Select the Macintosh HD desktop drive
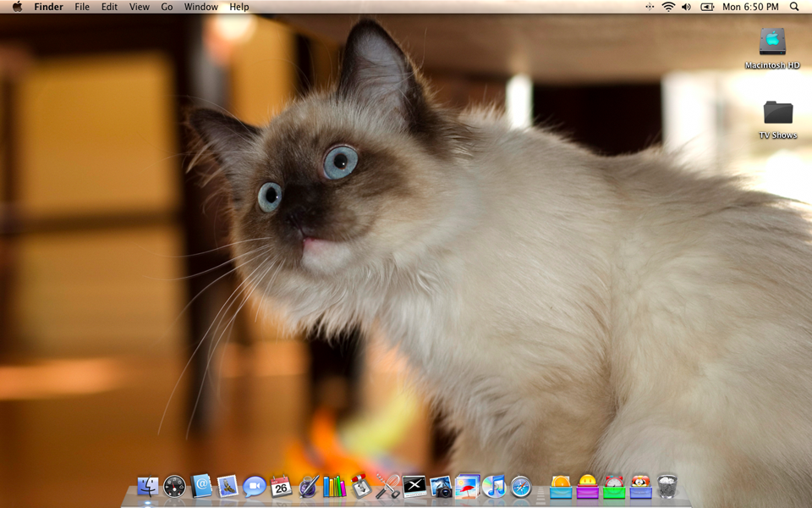Screen dimensions: 812x508 [772, 48]
